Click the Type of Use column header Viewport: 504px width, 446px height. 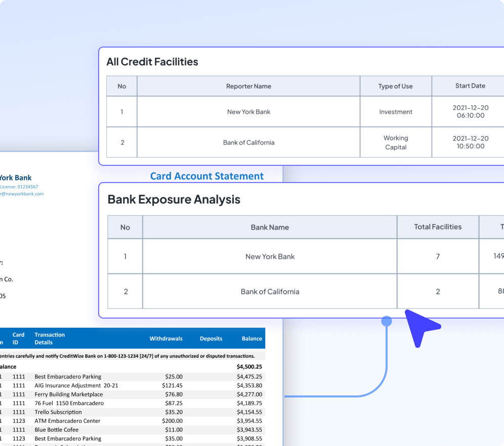tap(395, 86)
